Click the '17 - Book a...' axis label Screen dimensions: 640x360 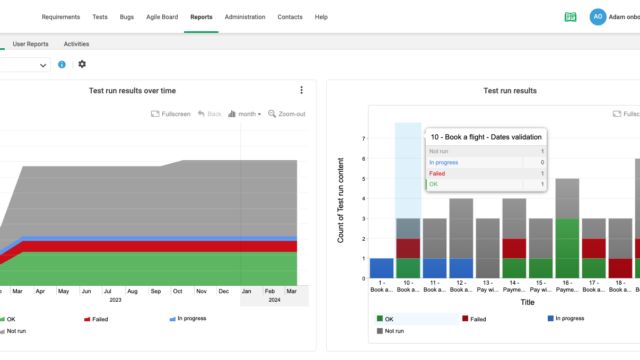(594, 286)
